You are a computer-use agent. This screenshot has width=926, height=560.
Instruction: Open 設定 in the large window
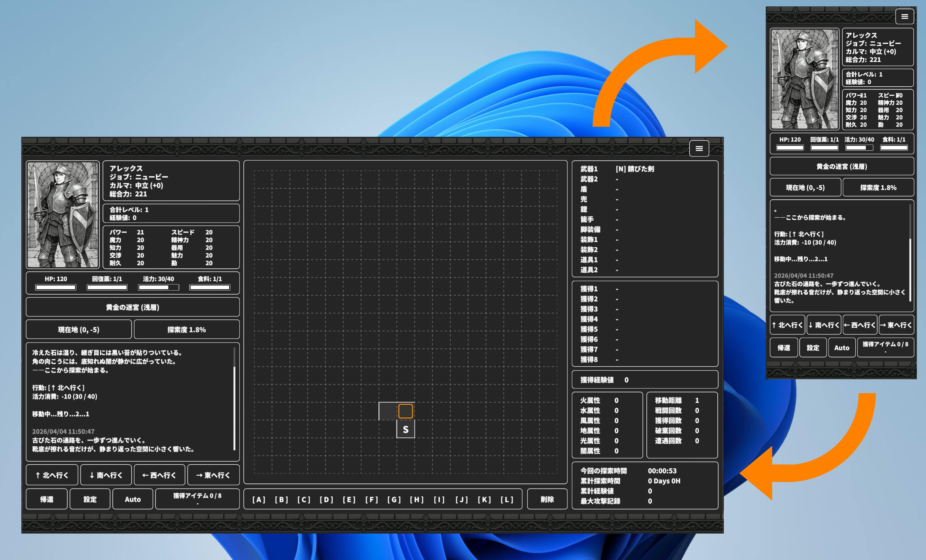(90, 499)
